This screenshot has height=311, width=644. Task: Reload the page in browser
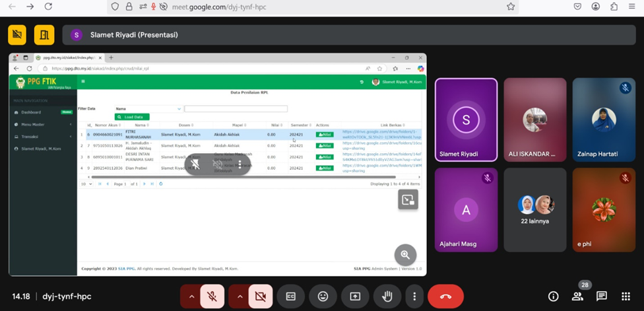[x=48, y=7]
